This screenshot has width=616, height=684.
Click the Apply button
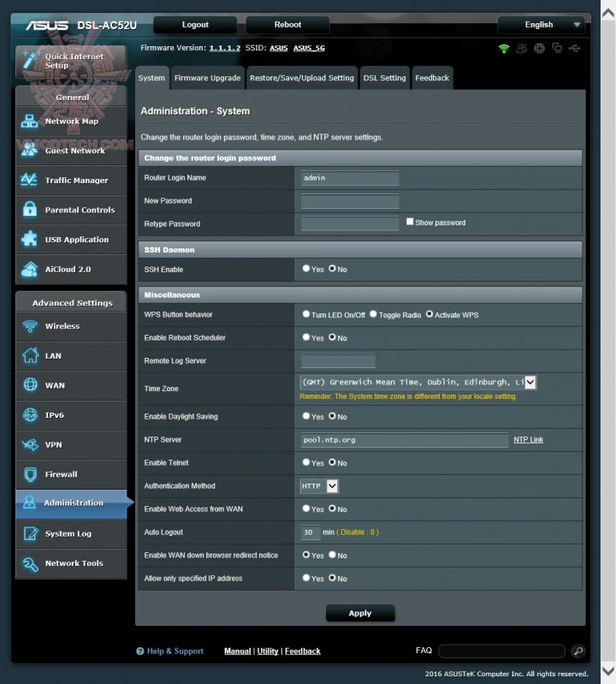click(x=360, y=613)
